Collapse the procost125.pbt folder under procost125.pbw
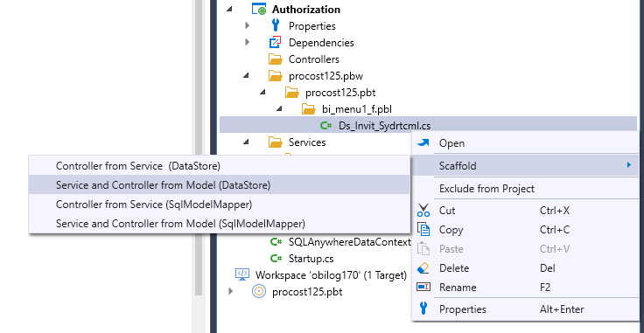Viewport: 644px width, 333px height. pyautogui.click(x=262, y=93)
